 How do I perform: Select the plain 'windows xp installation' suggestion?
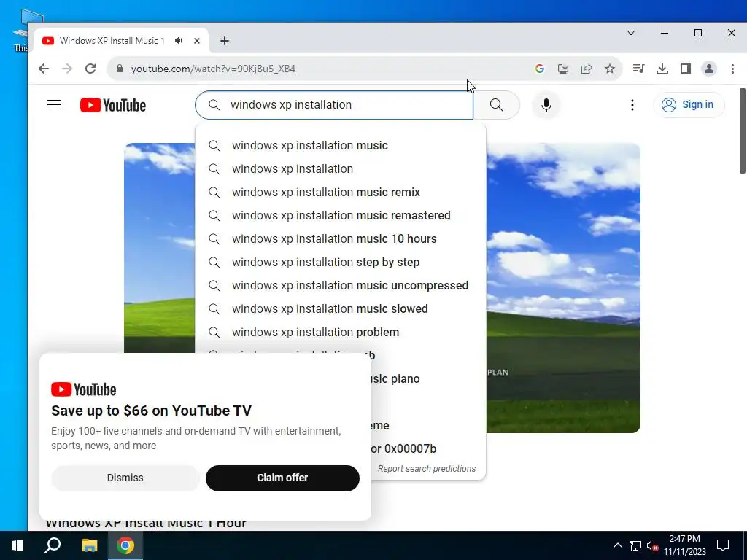point(341,168)
